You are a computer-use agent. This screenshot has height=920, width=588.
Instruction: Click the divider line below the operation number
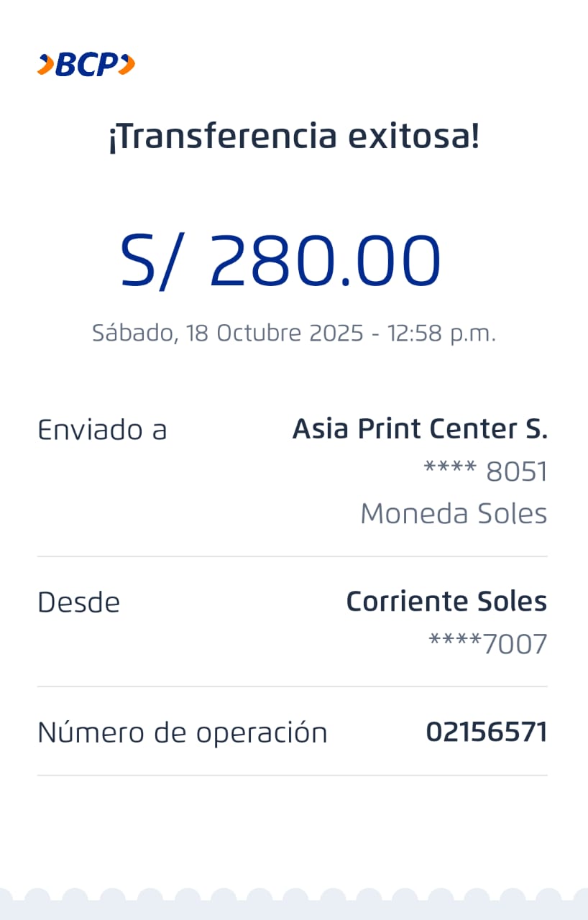[x=292, y=776]
